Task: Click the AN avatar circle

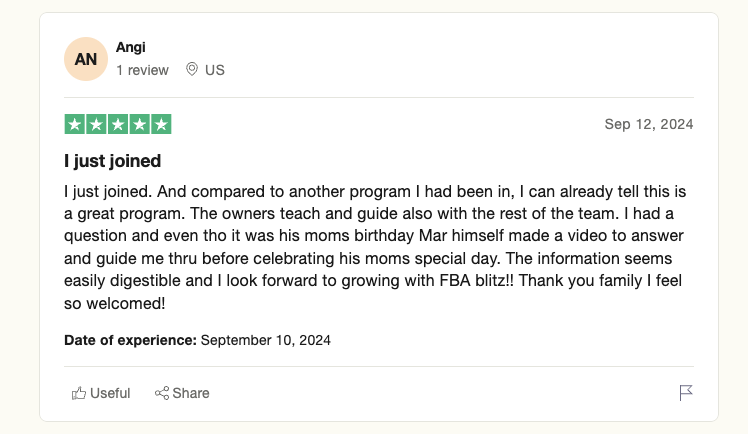Action: point(86,59)
